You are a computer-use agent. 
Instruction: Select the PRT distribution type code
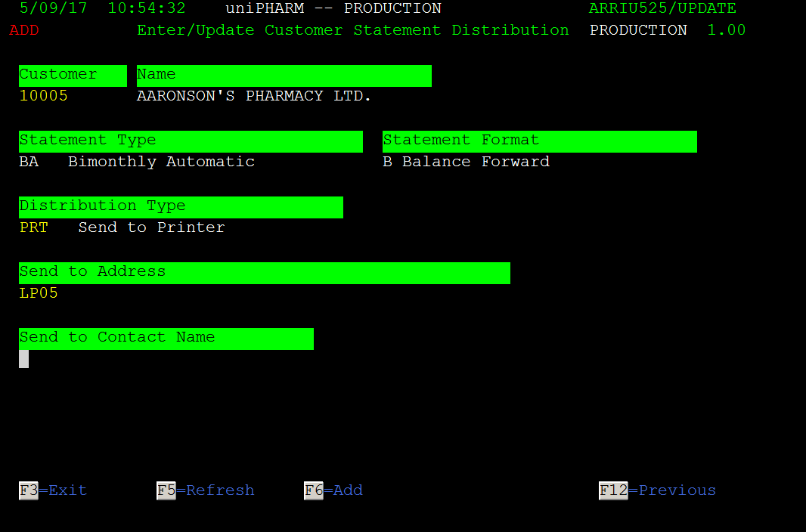click(34, 227)
